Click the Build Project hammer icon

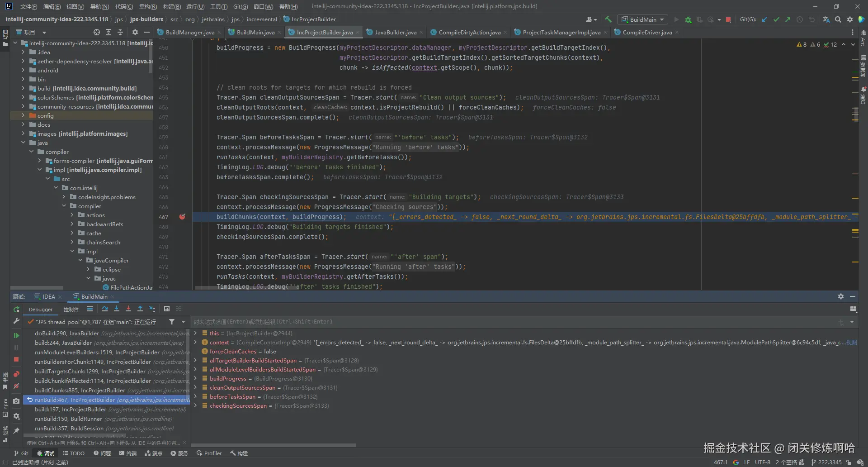click(609, 19)
